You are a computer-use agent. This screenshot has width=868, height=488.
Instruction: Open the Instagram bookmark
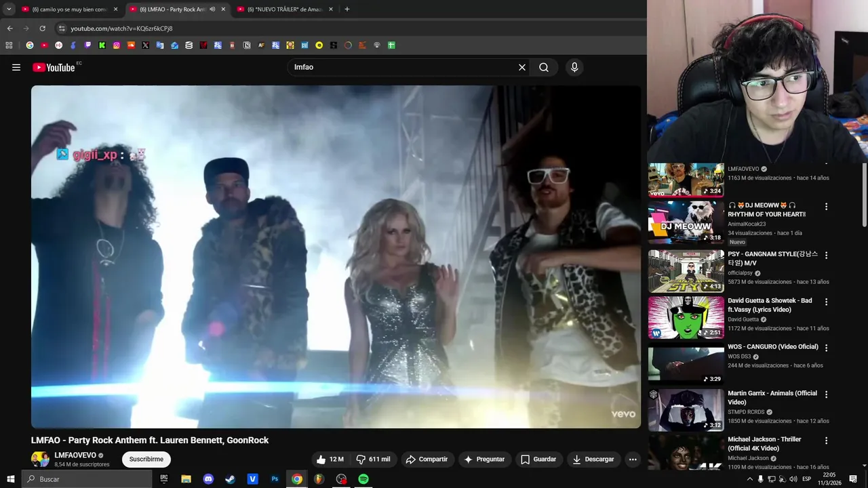117,45
